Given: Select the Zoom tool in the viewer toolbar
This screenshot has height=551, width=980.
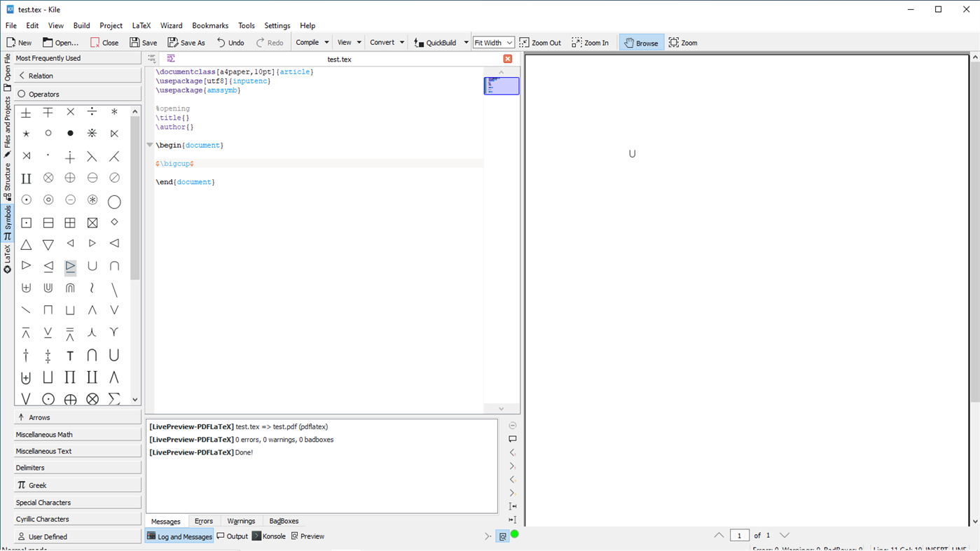Looking at the screenshot, I should 682,42.
